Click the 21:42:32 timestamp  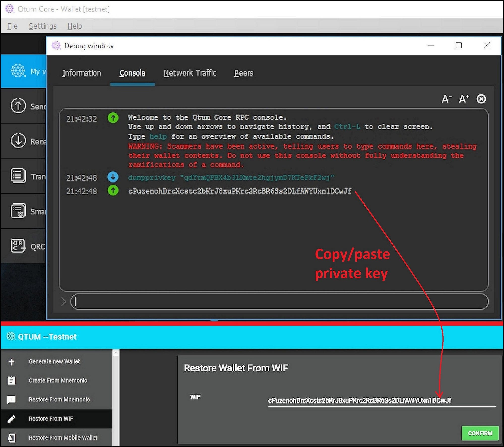pos(82,119)
